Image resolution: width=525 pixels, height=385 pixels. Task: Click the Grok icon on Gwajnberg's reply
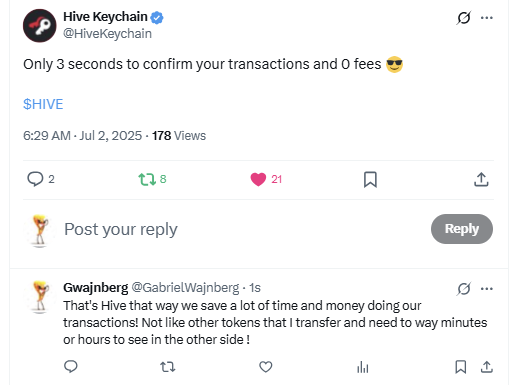tap(464, 289)
